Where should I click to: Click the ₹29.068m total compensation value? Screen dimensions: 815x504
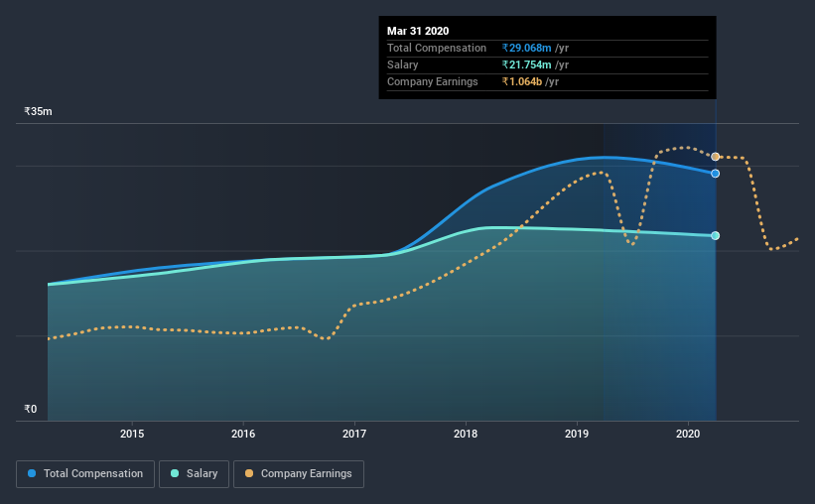(x=526, y=48)
